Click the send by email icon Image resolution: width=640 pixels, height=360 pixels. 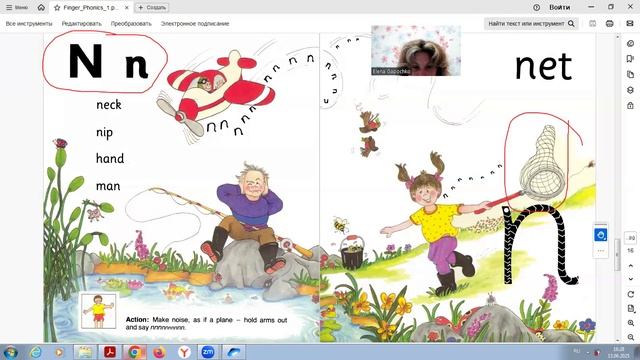click(x=630, y=24)
